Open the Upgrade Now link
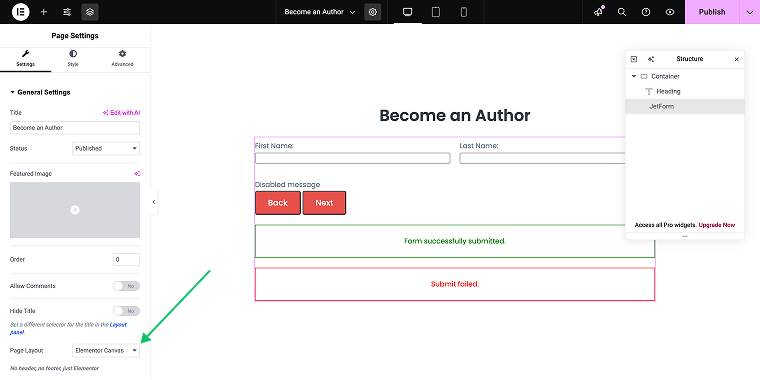 click(x=717, y=225)
